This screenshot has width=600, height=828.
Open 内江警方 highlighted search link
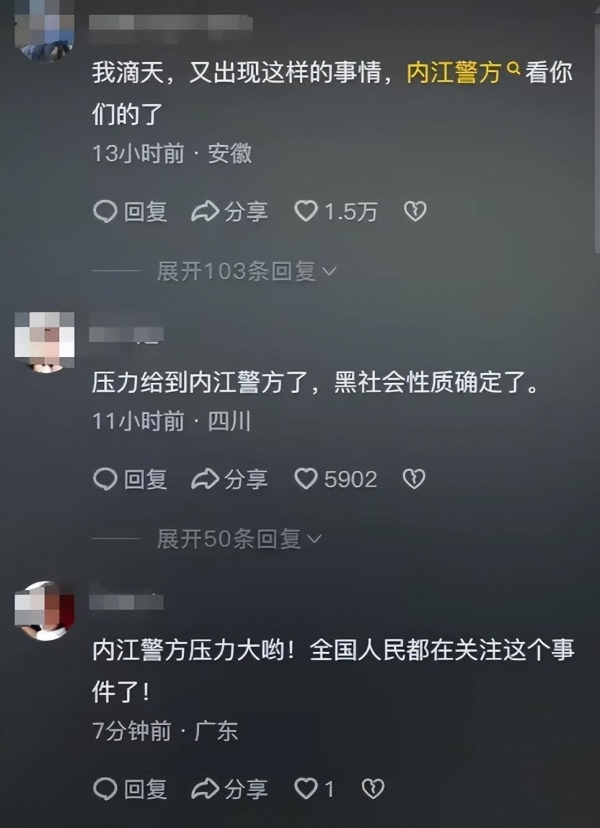(x=454, y=73)
